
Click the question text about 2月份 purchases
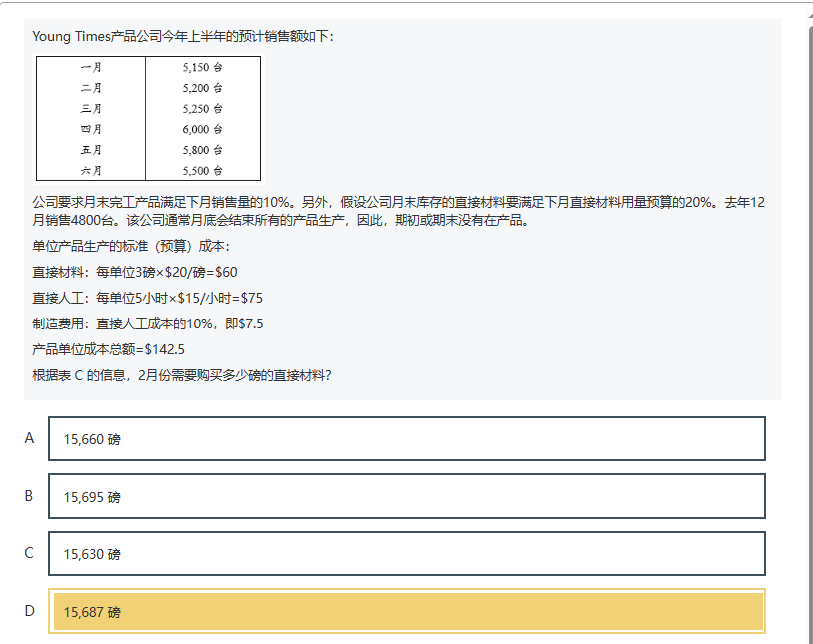coord(182,375)
